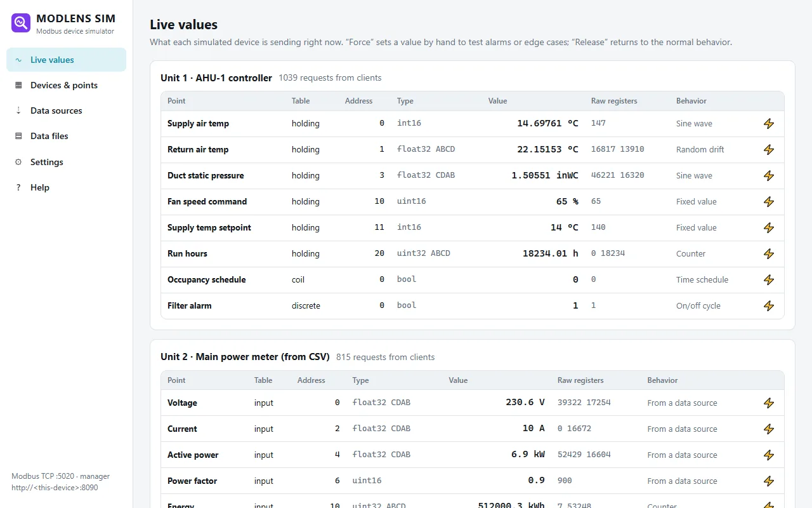The width and height of the screenshot is (812, 508).
Task: Click the 230.6 V voltage value
Action: coord(525,403)
